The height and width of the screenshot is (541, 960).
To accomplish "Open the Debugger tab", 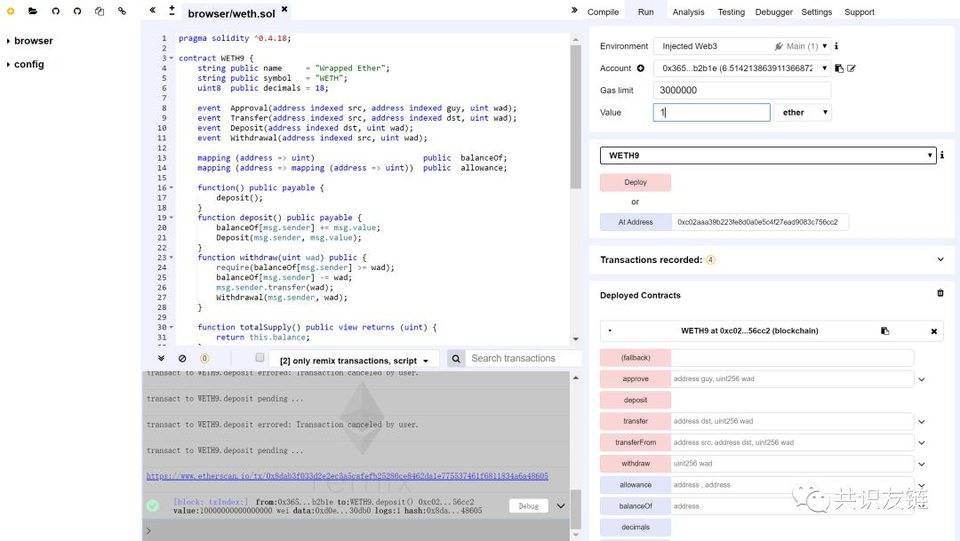I will [774, 12].
